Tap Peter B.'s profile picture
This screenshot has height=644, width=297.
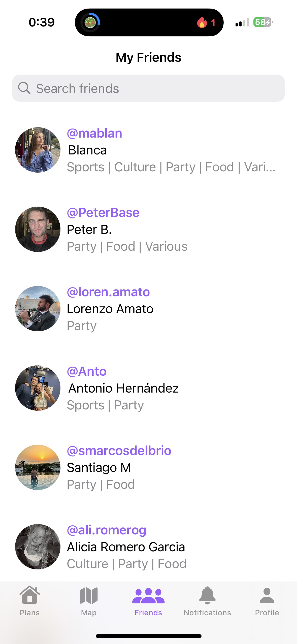pyautogui.click(x=38, y=229)
